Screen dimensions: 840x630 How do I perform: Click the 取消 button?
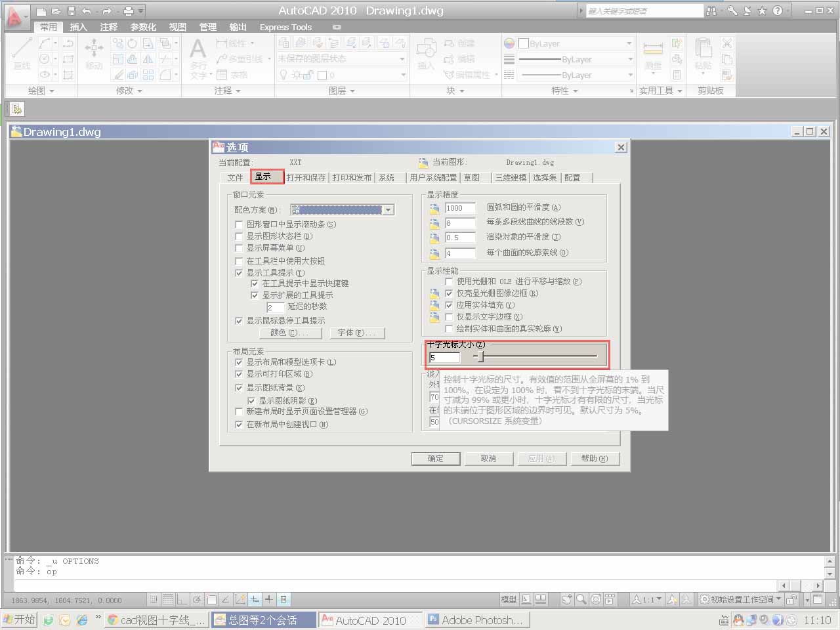tap(488, 458)
